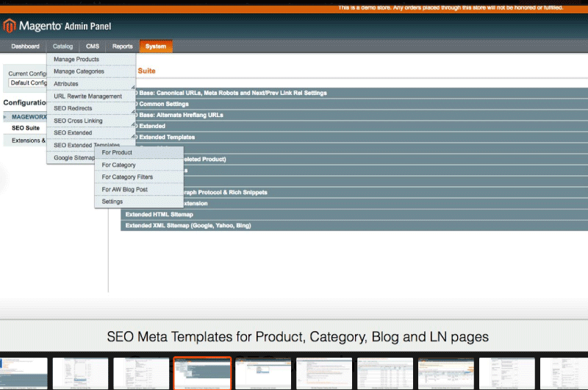This screenshot has width=588, height=390.
Task: Expand the Extended Templates section
Action: coord(361,137)
